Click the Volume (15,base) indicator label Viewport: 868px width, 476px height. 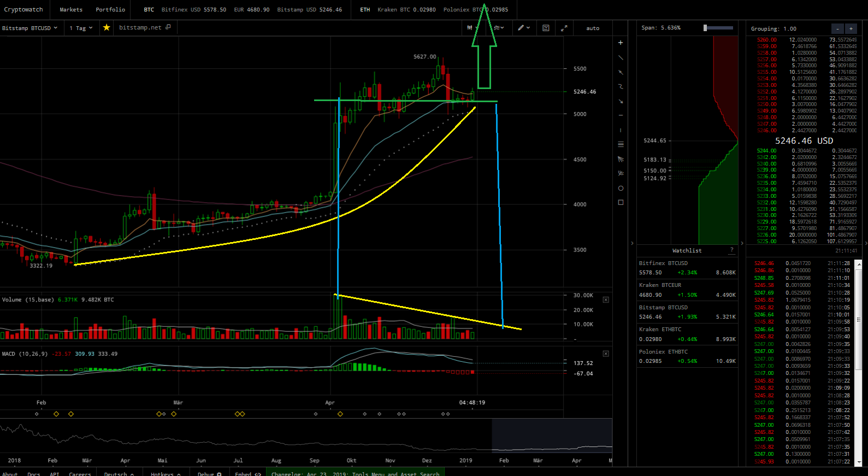point(28,300)
